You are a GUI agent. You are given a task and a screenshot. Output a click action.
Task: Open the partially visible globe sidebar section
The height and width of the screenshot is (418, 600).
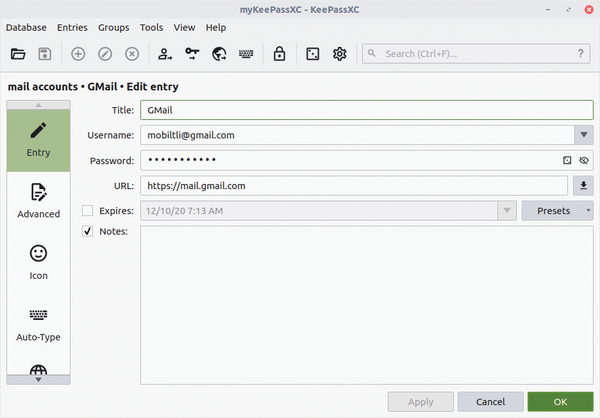(x=38, y=369)
